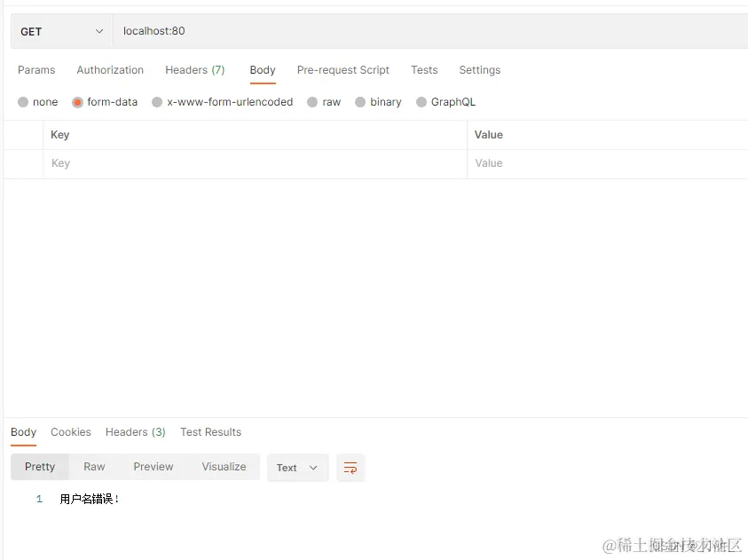
Task: Click response line number 1
Action: coord(39,500)
